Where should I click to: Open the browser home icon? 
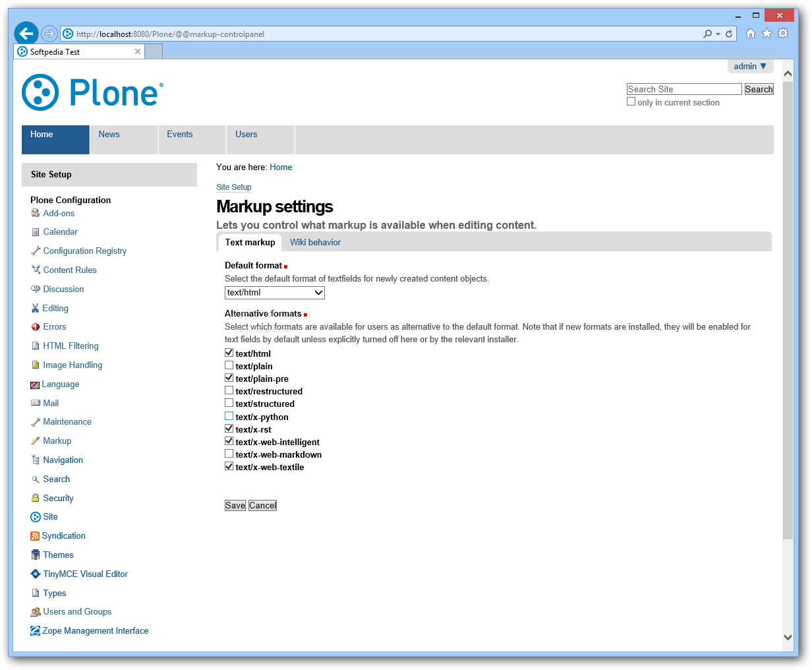751,34
